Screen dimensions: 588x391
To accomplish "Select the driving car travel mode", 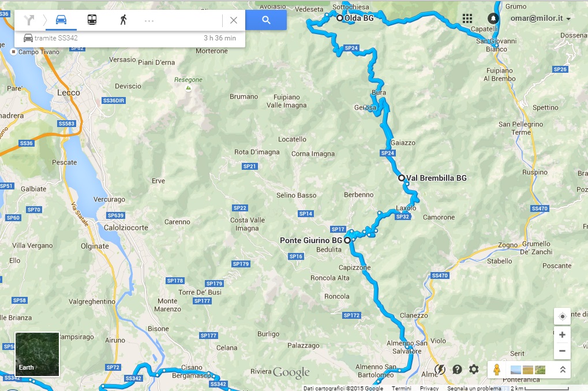I will [x=61, y=20].
